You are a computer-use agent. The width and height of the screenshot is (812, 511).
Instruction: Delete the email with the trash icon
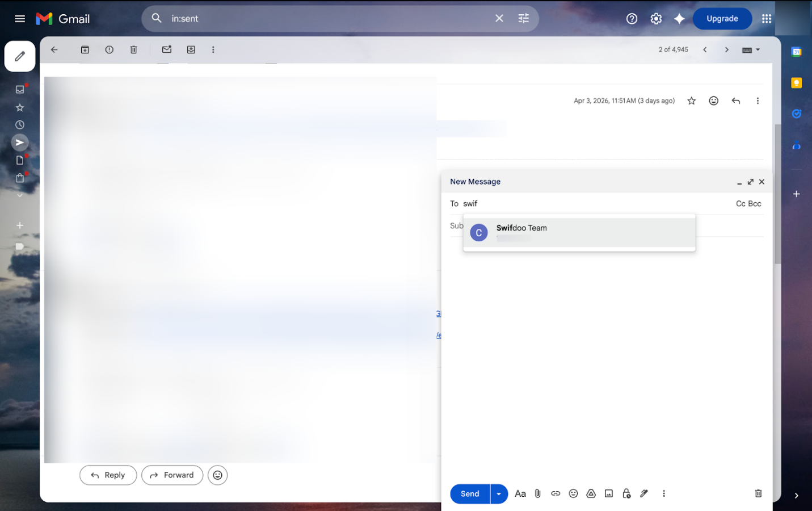(133, 49)
